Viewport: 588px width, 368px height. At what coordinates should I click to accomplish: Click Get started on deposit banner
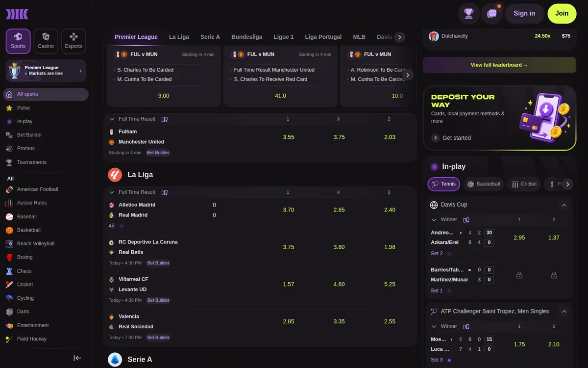(x=451, y=138)
